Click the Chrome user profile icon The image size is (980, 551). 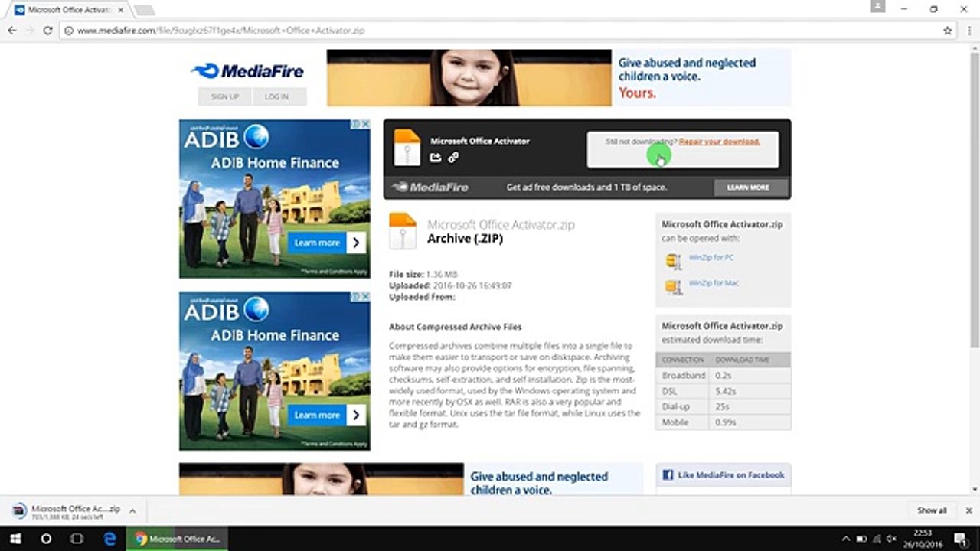(x=877, y=7)
